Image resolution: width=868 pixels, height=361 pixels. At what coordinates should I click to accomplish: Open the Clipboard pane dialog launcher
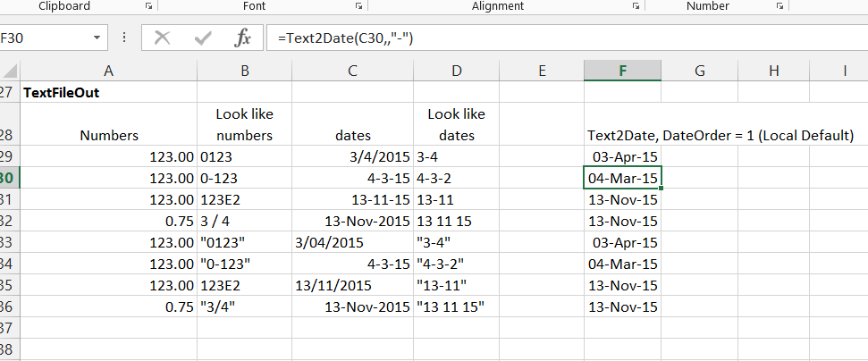pos(147,6)
